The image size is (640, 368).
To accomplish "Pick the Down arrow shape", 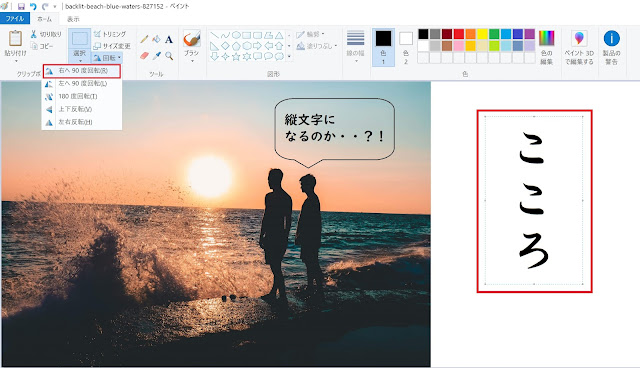I will coord(215,56).
